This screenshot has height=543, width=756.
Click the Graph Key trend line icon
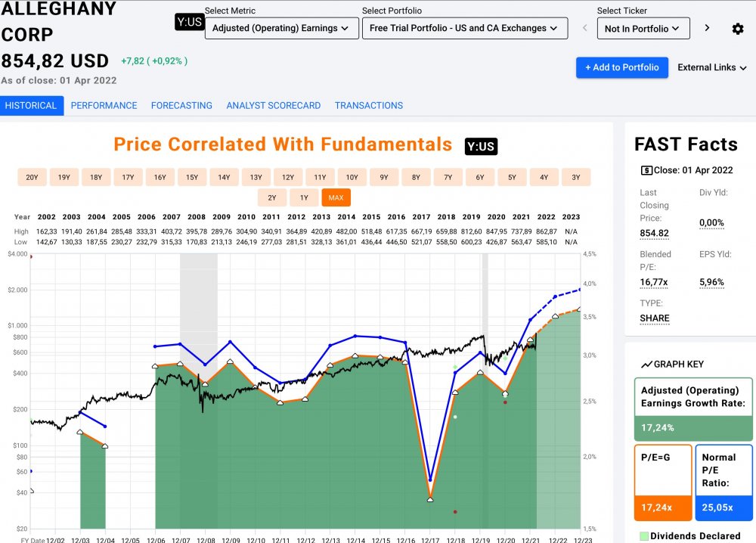646,365
